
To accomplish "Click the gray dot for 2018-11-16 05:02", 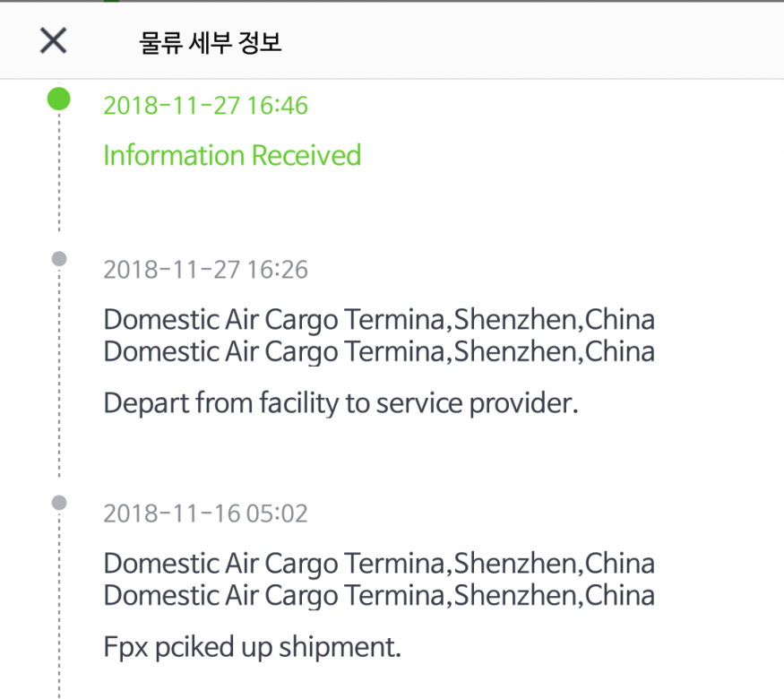I will [59, 503].
